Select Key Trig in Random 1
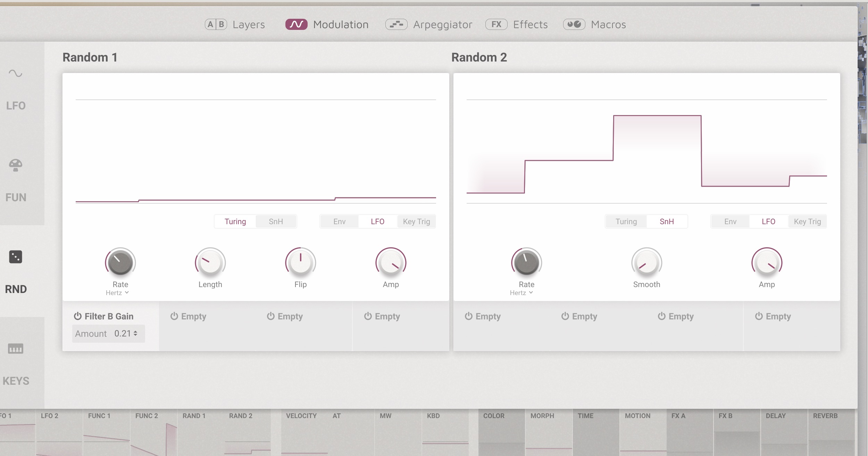 tap(416, 221)
